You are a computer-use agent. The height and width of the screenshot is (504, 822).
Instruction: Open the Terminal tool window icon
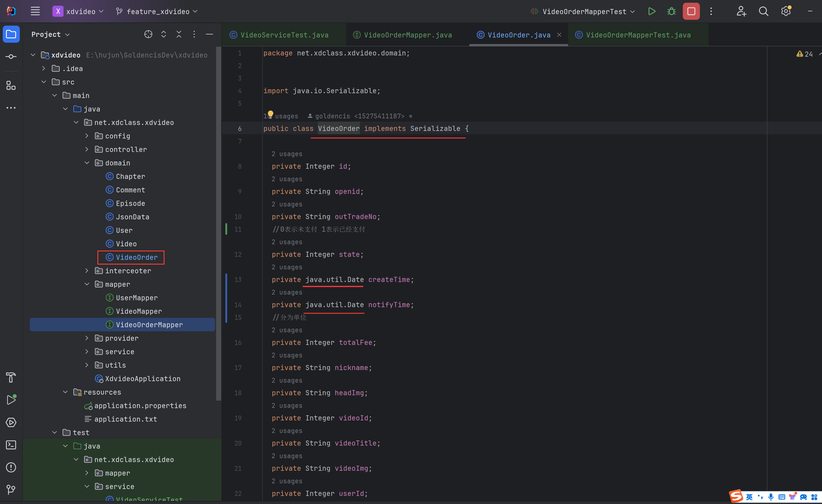pyautogui.click(x=11, y=445)
